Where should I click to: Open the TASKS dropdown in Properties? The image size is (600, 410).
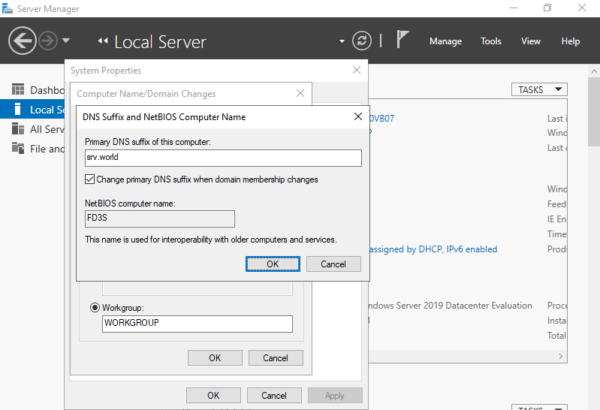click(x=539, y=90)
